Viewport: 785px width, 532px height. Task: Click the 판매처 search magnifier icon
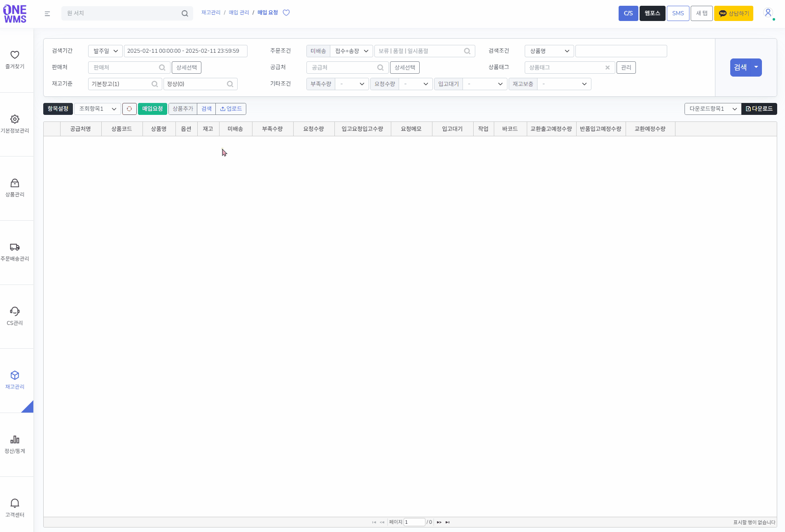(x=162, y=68)
